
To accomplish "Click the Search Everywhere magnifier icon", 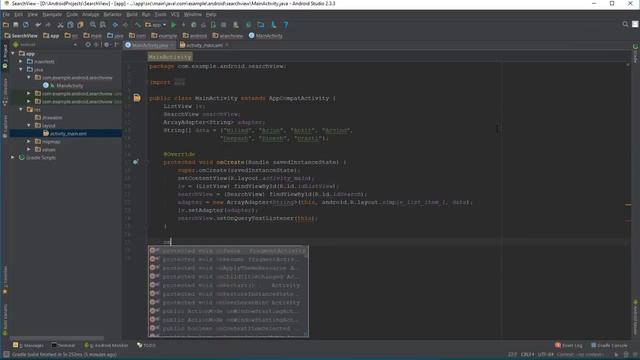I will coord(625,24).
